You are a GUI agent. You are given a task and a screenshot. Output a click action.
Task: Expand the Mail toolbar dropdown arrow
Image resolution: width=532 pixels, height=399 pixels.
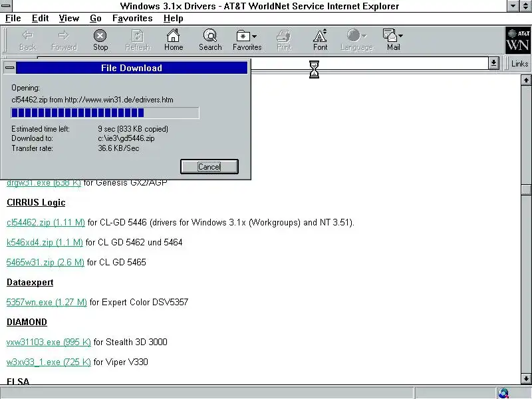(400, 36)
